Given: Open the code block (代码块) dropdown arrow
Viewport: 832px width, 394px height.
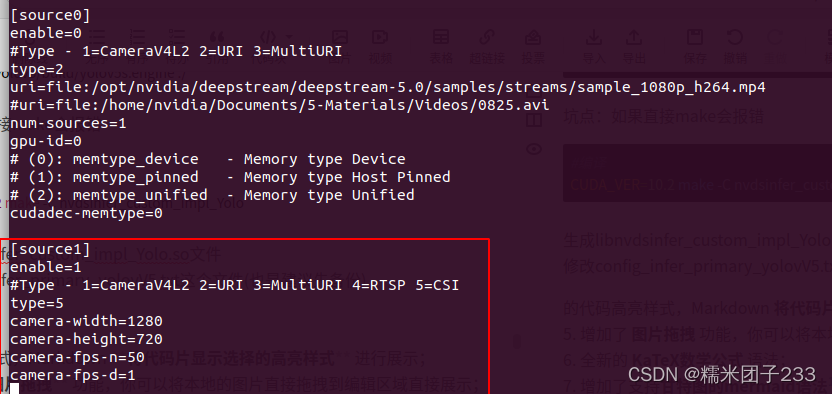Looking at the screenshot, I should pyautogui.click(x=290, y=37).
